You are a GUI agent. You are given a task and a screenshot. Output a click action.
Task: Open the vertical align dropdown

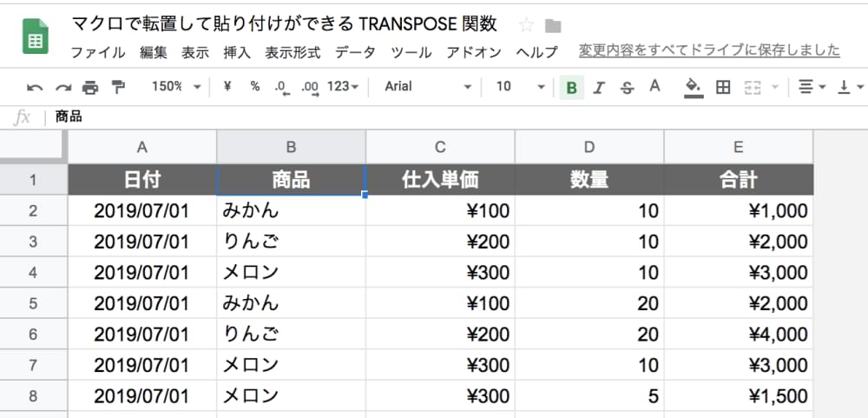[851, 87]
